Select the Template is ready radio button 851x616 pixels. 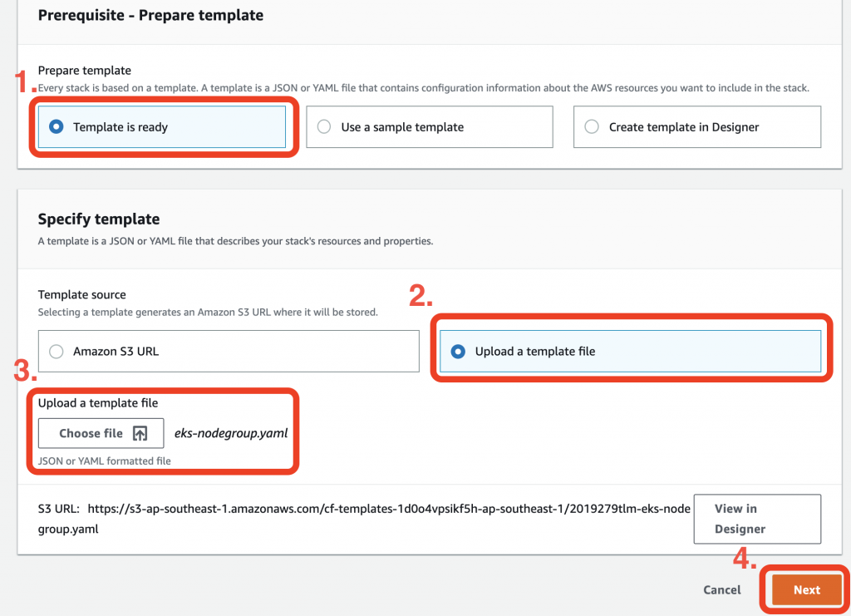click(x=56, y=127)
